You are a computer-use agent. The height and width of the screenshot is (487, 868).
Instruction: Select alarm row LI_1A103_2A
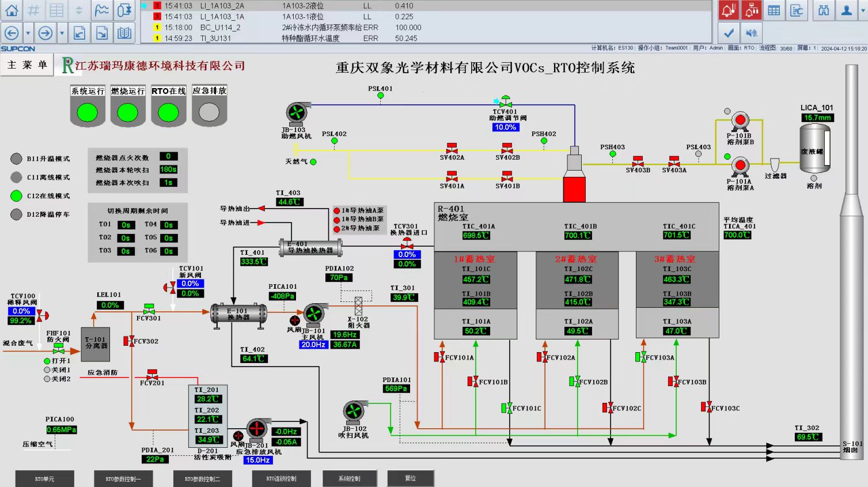[x=426, y=6]
